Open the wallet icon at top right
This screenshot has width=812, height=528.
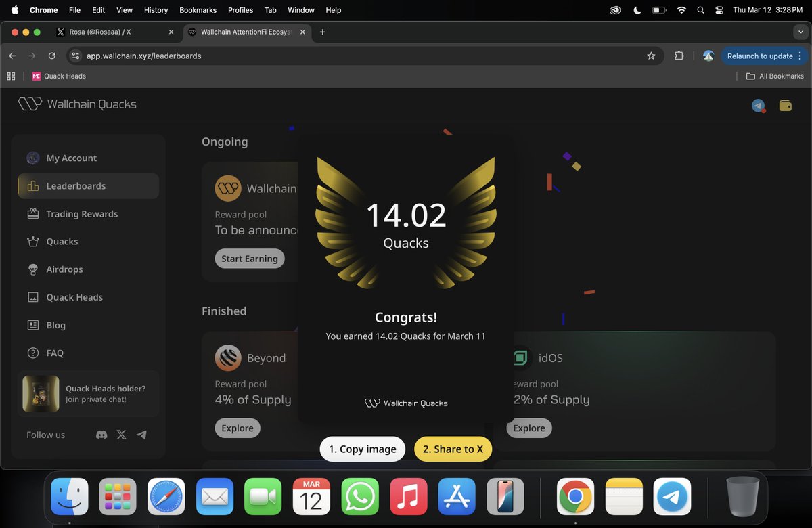[785, 106]
